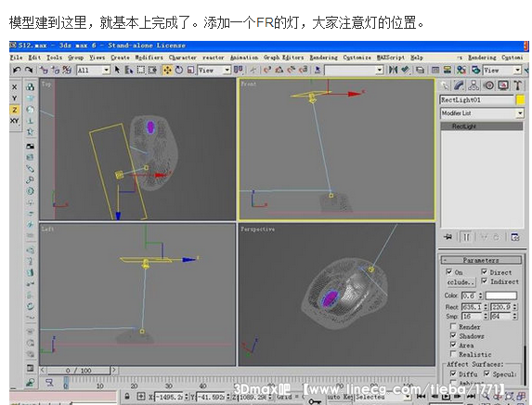
Task: Click the Go to Start playback button
Action: coord(421,396)
